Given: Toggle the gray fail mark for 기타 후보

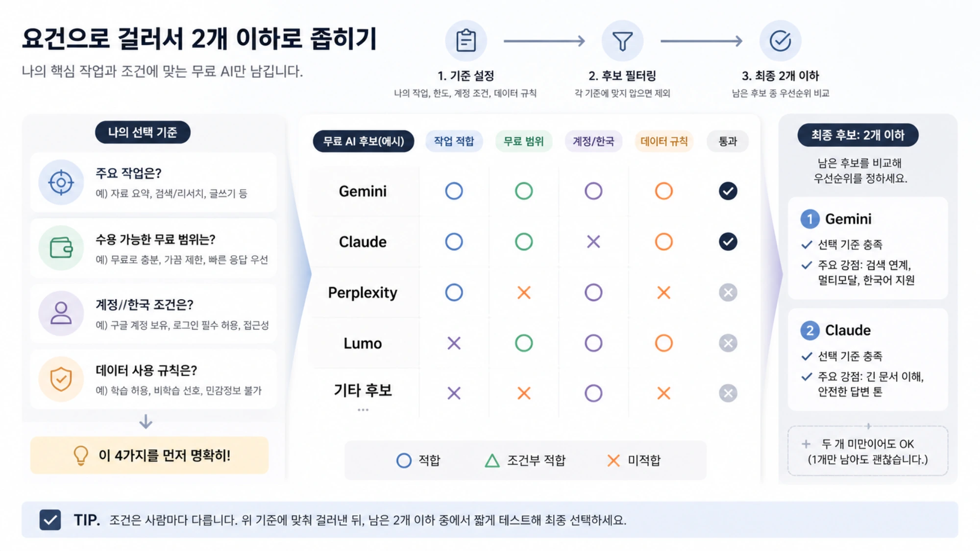Looking at the screenshot, I should pyautogui.click(x=728, y=393).
